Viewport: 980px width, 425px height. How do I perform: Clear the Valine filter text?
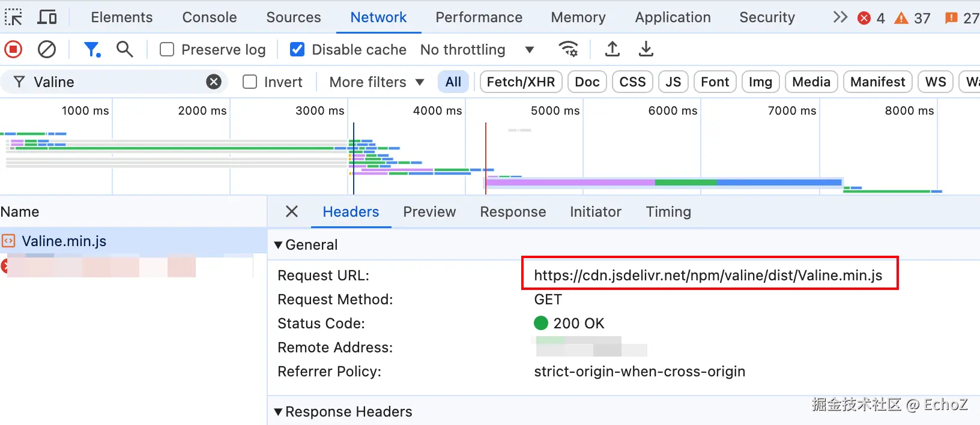point(214,82)
